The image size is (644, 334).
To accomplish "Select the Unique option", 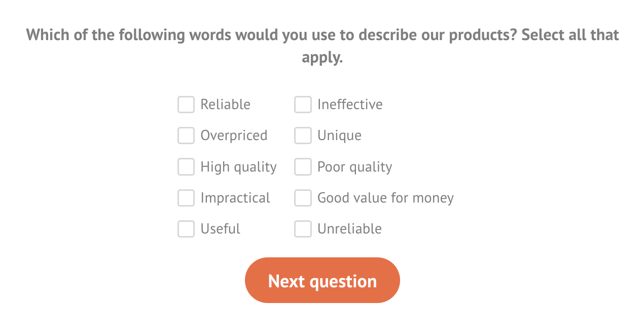I will (303, 136).
